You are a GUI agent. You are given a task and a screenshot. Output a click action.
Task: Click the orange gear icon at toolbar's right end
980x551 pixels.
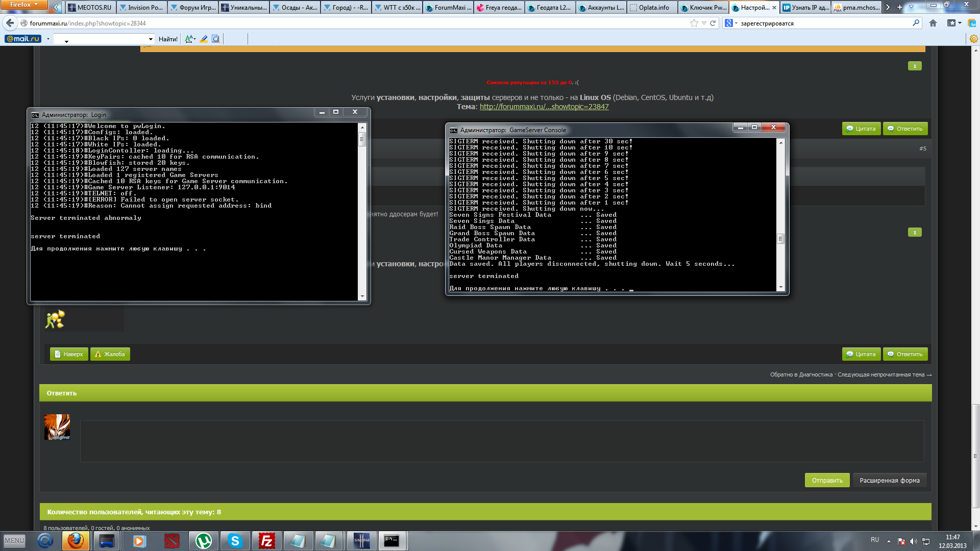(973, 39)
